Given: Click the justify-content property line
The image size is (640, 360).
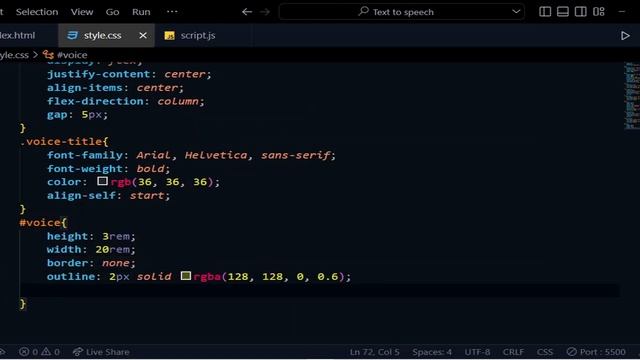Looking at the screenshot, I should [129, 74].
